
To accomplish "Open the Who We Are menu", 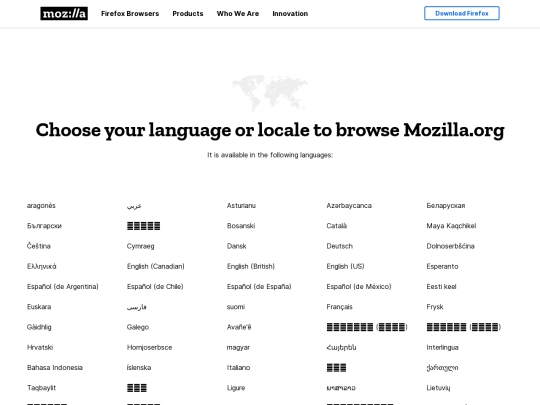I will coord(238,13).
